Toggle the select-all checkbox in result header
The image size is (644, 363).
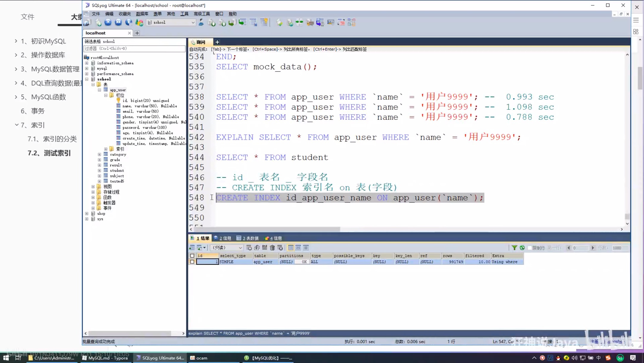[x=192, y=256]
